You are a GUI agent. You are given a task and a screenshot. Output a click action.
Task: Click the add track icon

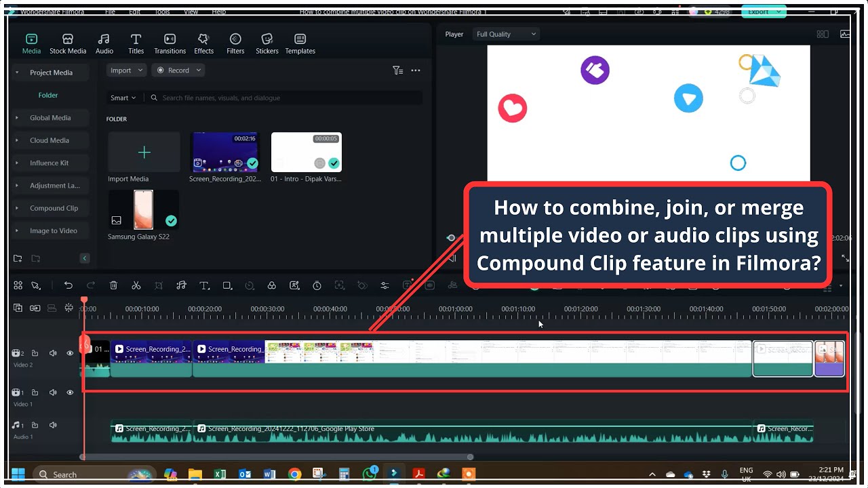pyautogui.click(x=18, y=308)
